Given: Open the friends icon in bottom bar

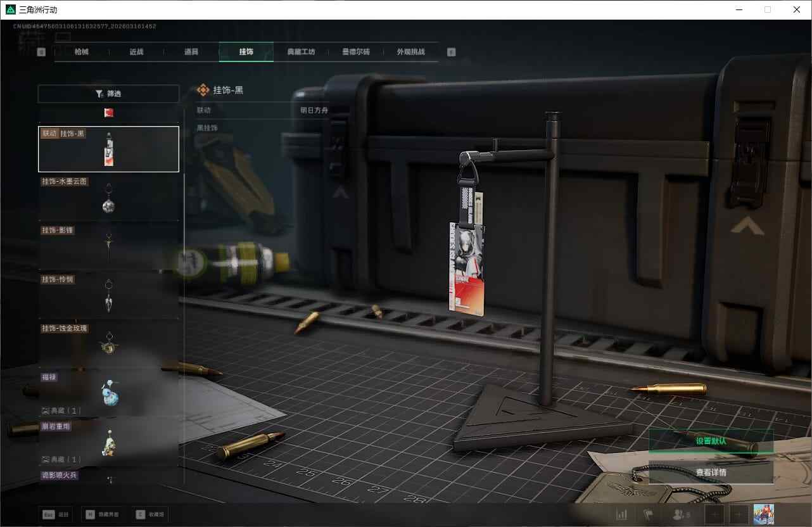Looking at the screenshot, I should pyautogui.click(x=681, y=515).
